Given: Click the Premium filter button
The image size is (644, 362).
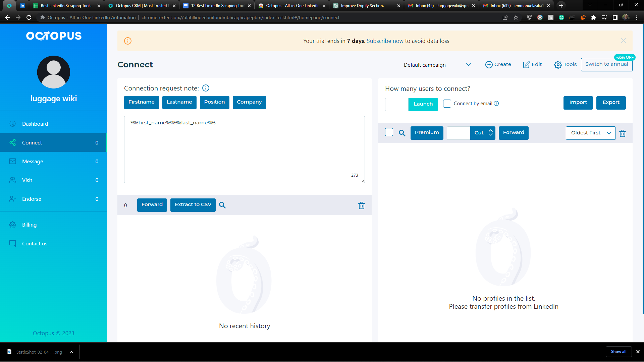Looking at the screenshot, I should pyautogui.click(x=427, y=133).
